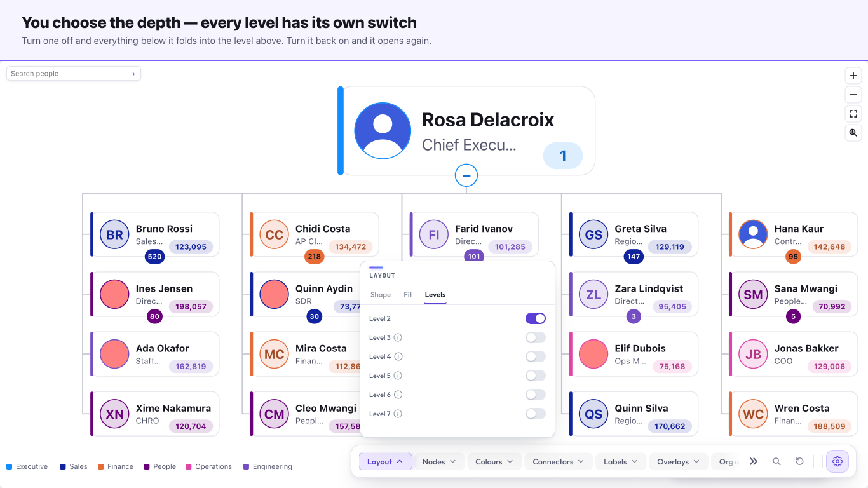Screen dimensions: 868x488
Task: Turn on the Level 5 switch
Action: [x=536, y=376]
